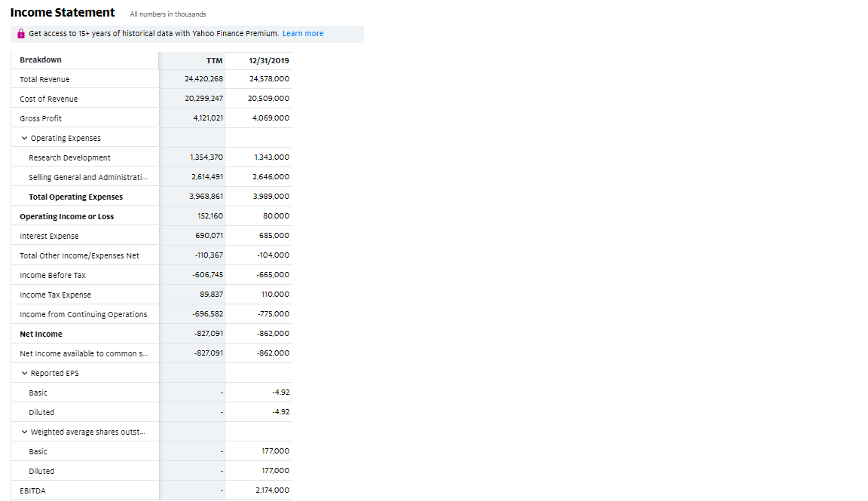Screen dimensions: 868x501
Task: Click the 2019 EBITDA value 2,174,000
Action: point(272,490)
